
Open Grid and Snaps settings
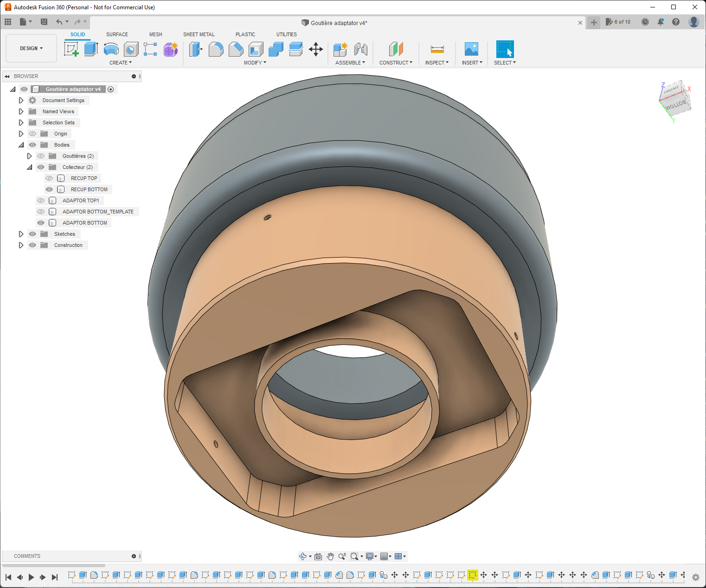click(386, 556)
